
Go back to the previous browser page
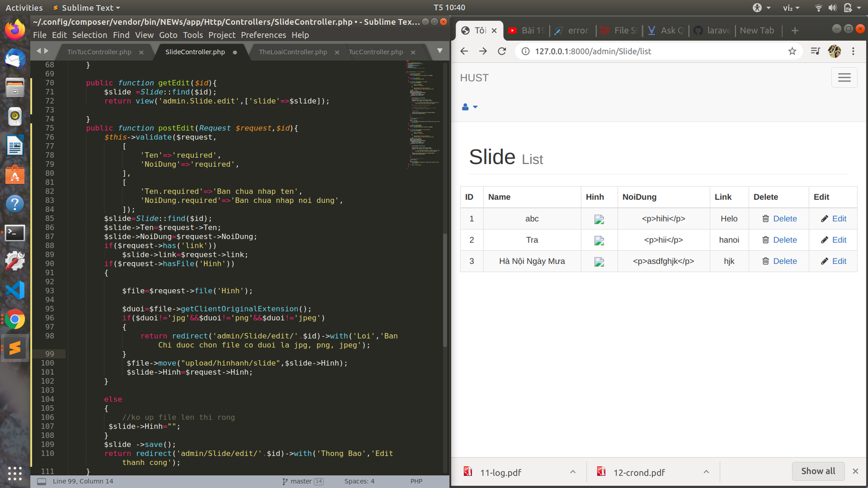click(x=464, y=51)
